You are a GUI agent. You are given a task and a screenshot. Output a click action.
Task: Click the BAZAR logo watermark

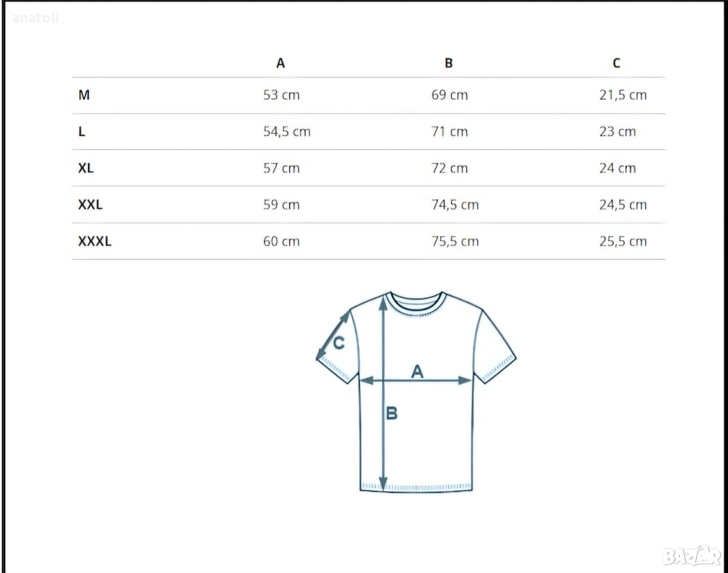coord(692,556)
